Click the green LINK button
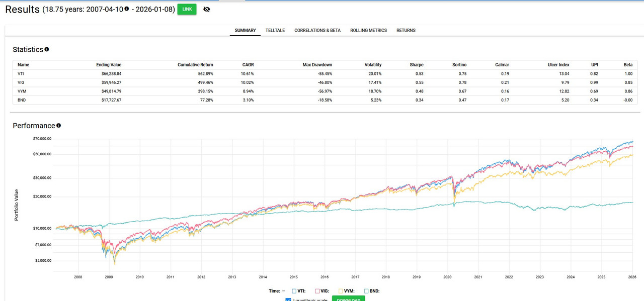The width and height of the screenshot is (644, 301). tap(187, 9)
